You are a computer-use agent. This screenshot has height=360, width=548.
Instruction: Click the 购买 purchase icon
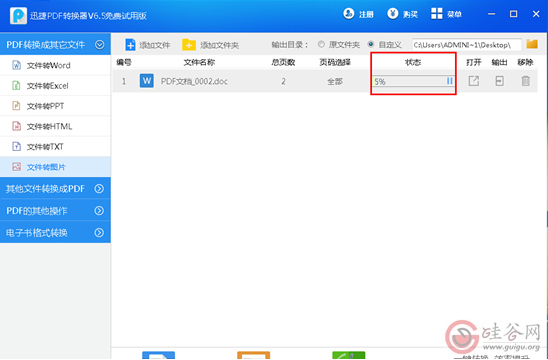(x=392, y=14)
